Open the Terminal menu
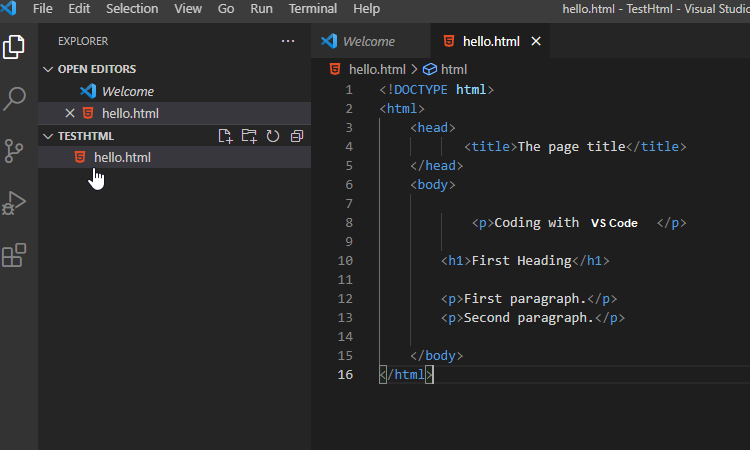This screenshot has height=450, width=750. click(x=313, y=9)
